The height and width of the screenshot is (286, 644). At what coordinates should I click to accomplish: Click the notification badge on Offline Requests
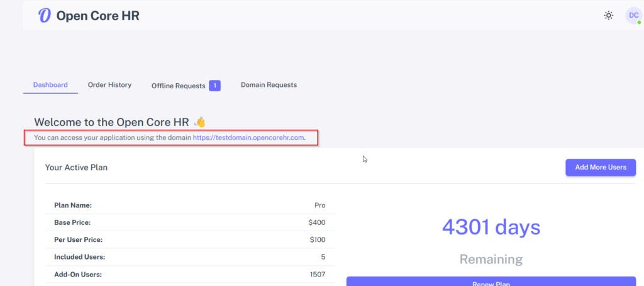tap(215, 86)
